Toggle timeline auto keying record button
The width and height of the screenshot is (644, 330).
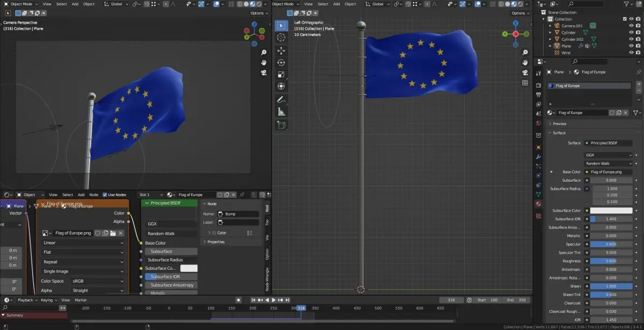238,300
